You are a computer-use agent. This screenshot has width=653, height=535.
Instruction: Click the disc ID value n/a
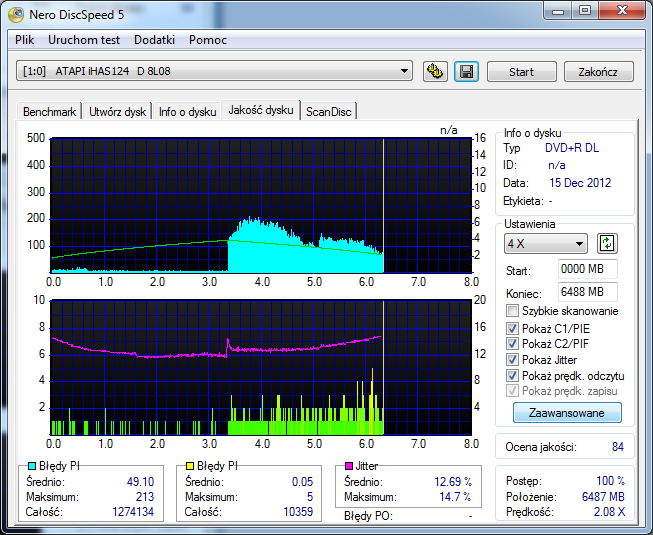click(x=557, y=165)
